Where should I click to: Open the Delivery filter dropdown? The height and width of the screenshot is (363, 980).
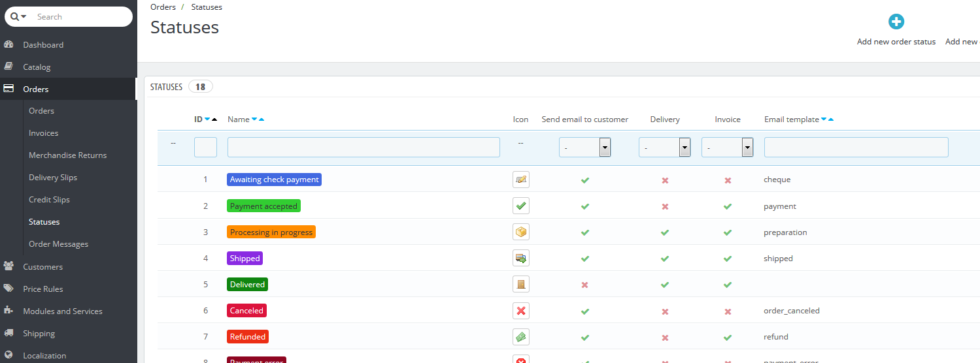click(x=664, y=148)
